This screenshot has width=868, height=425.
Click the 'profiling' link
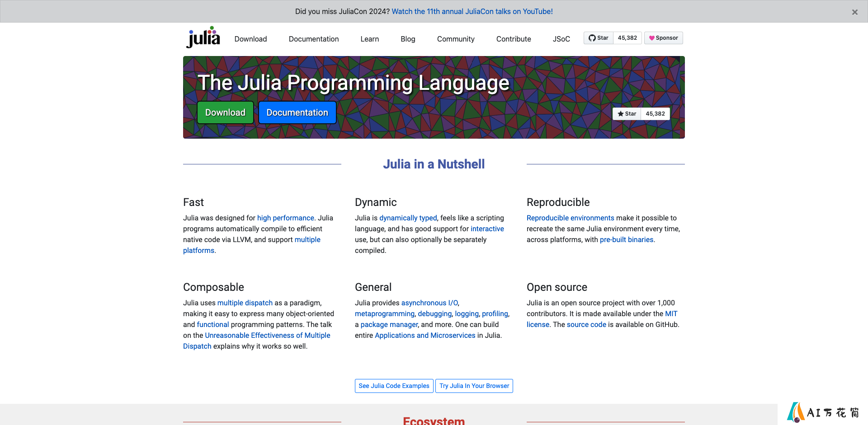click(495, 313)
